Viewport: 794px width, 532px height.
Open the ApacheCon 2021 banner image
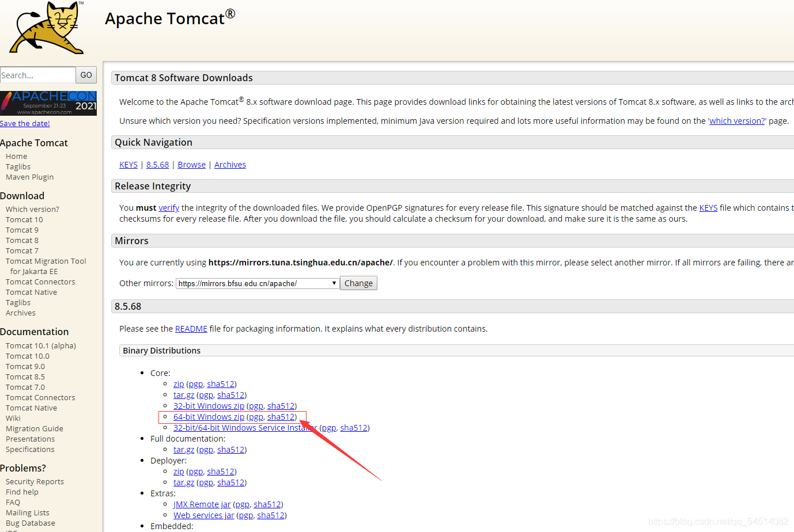click(48, 103)
